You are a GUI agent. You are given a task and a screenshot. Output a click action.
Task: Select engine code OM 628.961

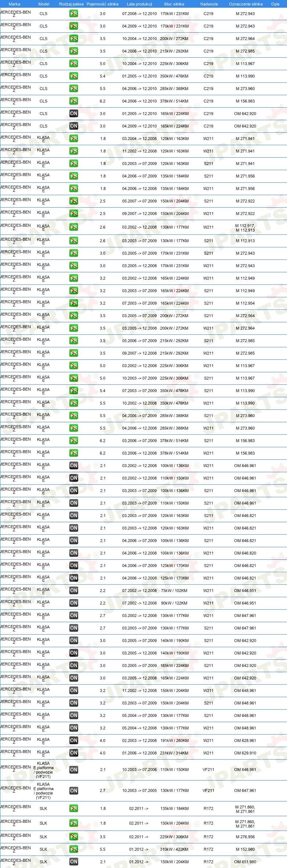[x=245, y=740]
